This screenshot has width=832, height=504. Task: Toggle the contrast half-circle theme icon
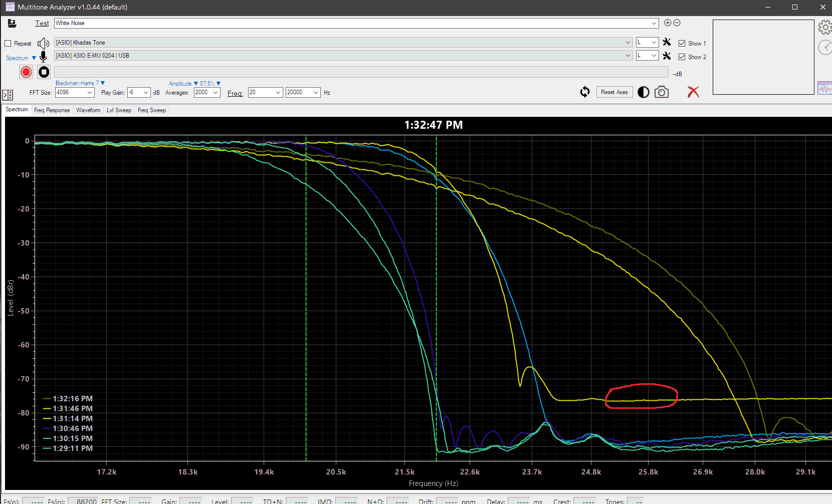pos(644,92)
